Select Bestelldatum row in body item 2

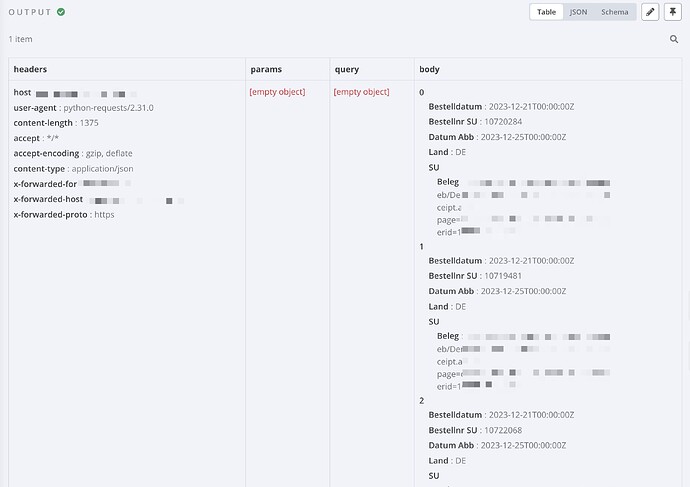(501, 414)
